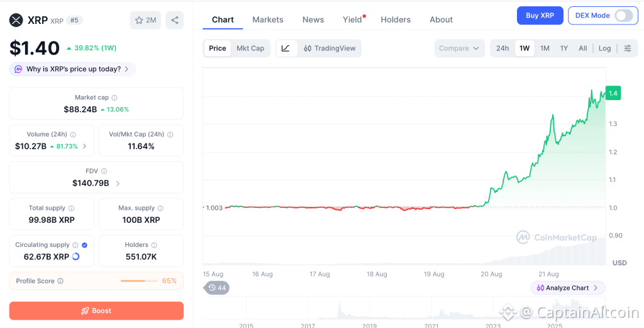This screenshot has height=328, width=644.
Task: Click the verified checkmark badge
Action: (x=84, y=245)
